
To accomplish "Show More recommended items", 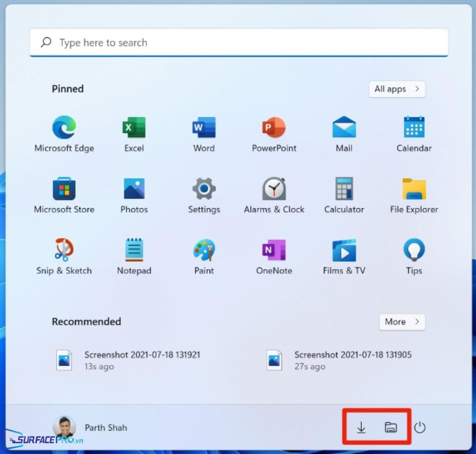I will tap(402, 322).
